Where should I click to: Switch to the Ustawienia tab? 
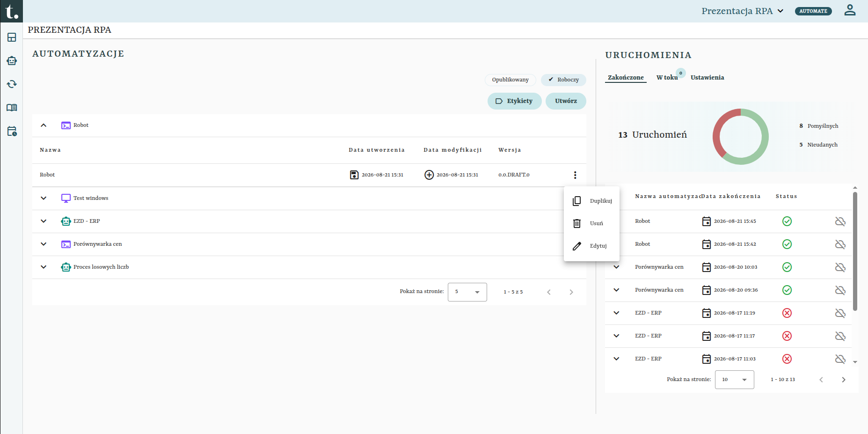click(707, 78)
